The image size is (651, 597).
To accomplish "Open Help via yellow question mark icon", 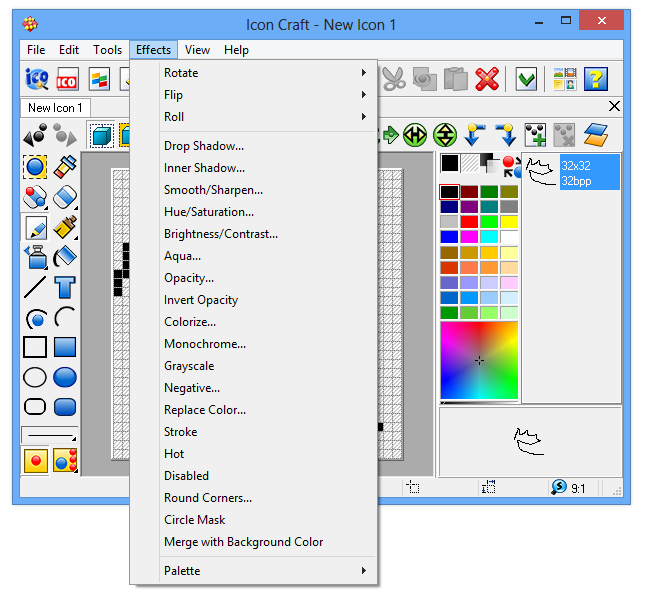I will (x=596, y=79).
